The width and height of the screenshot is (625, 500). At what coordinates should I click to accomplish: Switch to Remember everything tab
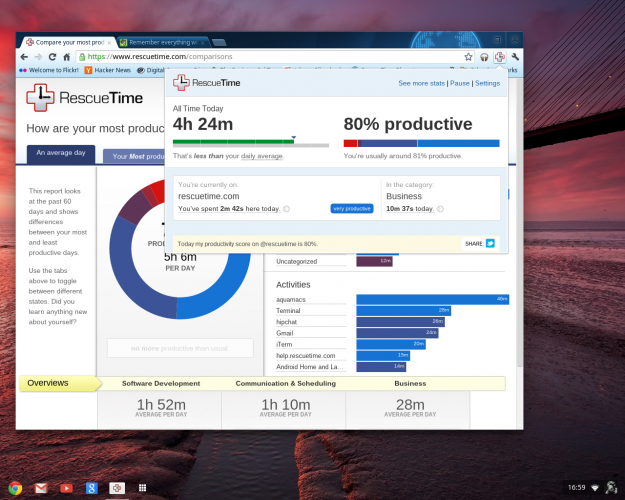click(x=163, y=42)
